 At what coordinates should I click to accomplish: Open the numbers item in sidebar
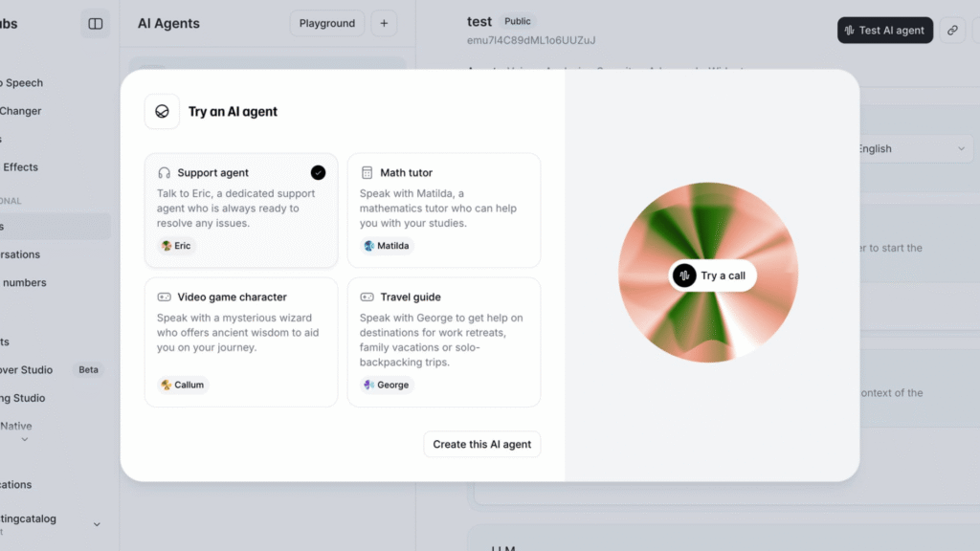coord(24,282)
